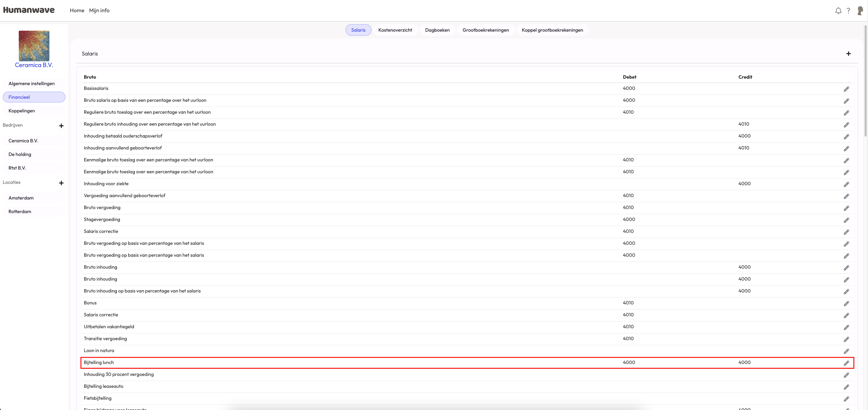Image resolution: width=868 pixels, height=410 pixels.
Task: Click the plus icon in the Salaris header
Action: [848, 54]
